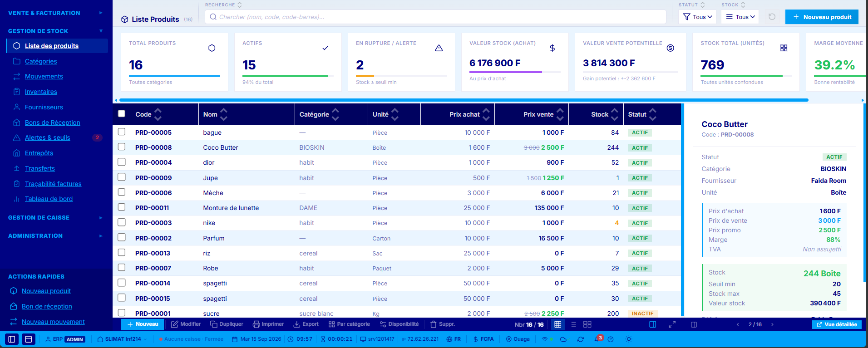Click the Nouveau produit button at top right

822,17
